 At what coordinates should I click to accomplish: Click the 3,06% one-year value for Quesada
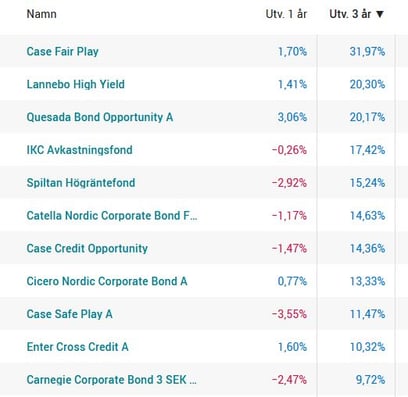tap(292, 117)
